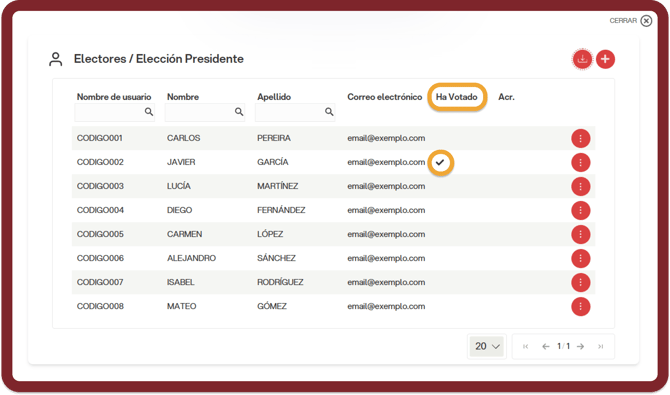Close the dialog via CERRAR button
Image resolution: width=670 pixels, height=395 pixels.
631,21
